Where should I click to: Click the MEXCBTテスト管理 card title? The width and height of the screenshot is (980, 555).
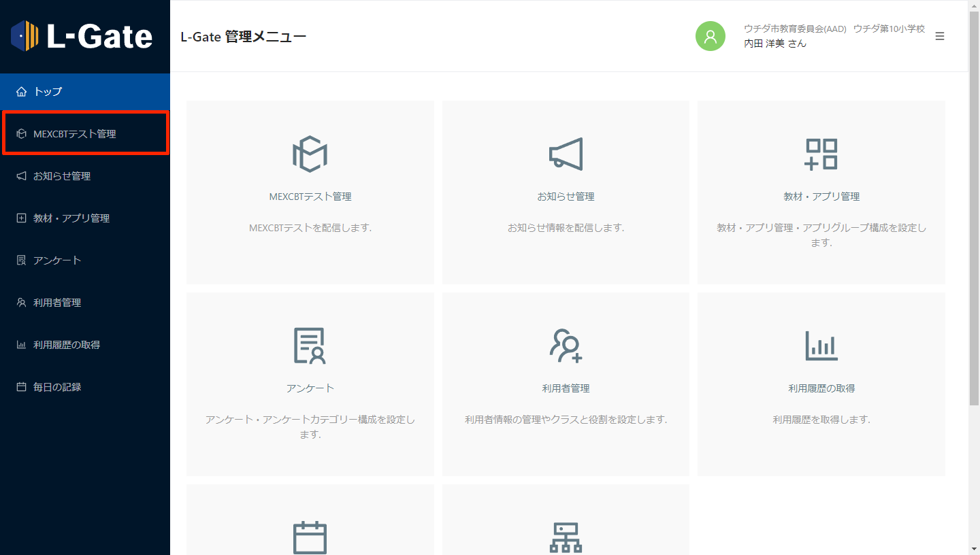pos(310,197)
